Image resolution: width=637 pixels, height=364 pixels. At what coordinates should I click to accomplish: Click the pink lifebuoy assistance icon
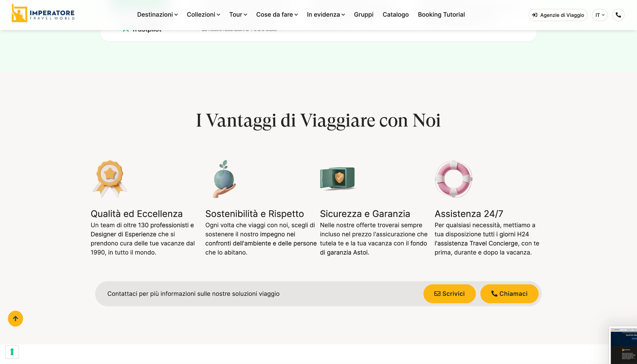454,179
